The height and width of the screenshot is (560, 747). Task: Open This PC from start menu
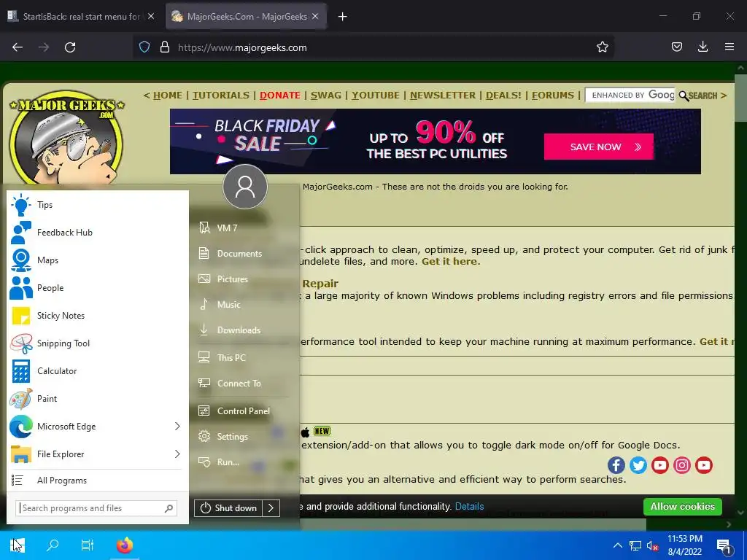tap(243, 357)
